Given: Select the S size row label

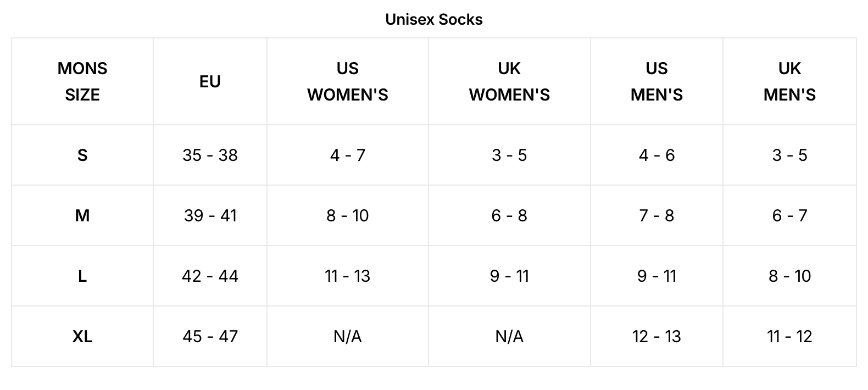Looking at the screenshot, I should (82, 155).
